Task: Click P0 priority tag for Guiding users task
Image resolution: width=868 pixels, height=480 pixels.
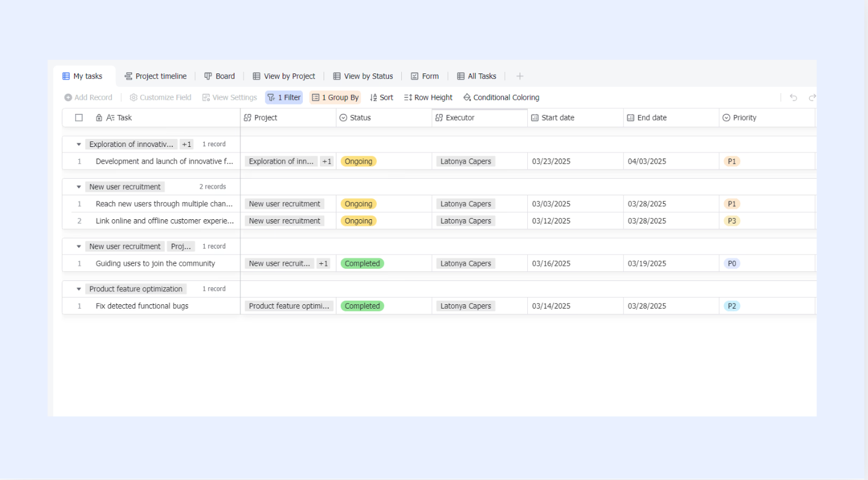Action: pyautogui.click(x=732, y=264)
